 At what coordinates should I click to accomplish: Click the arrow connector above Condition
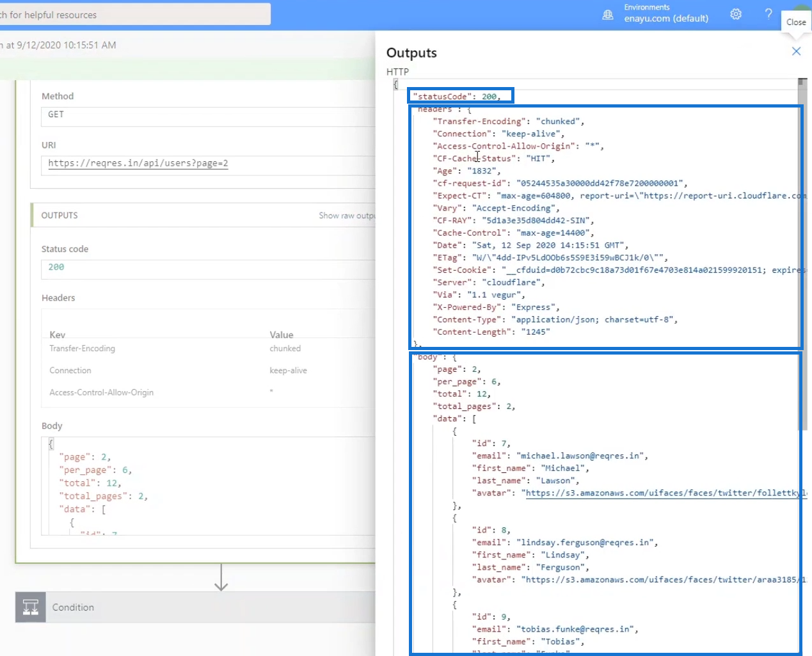(x=221, y=577)
